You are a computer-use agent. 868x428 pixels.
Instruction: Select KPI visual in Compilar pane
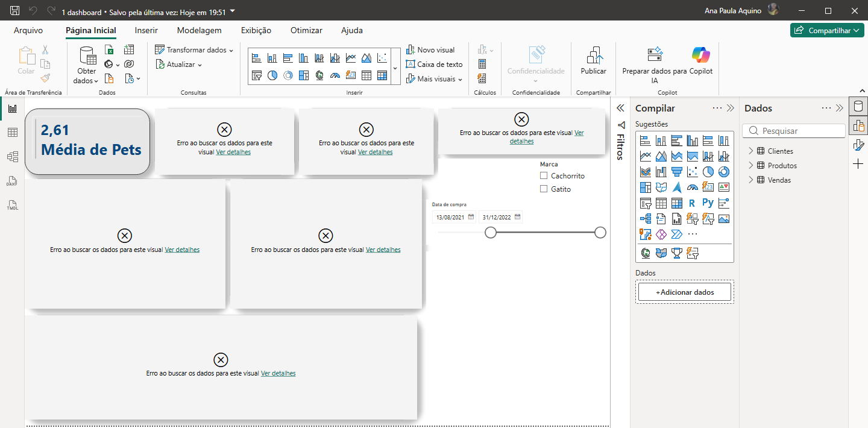click(x=724, y=187)
